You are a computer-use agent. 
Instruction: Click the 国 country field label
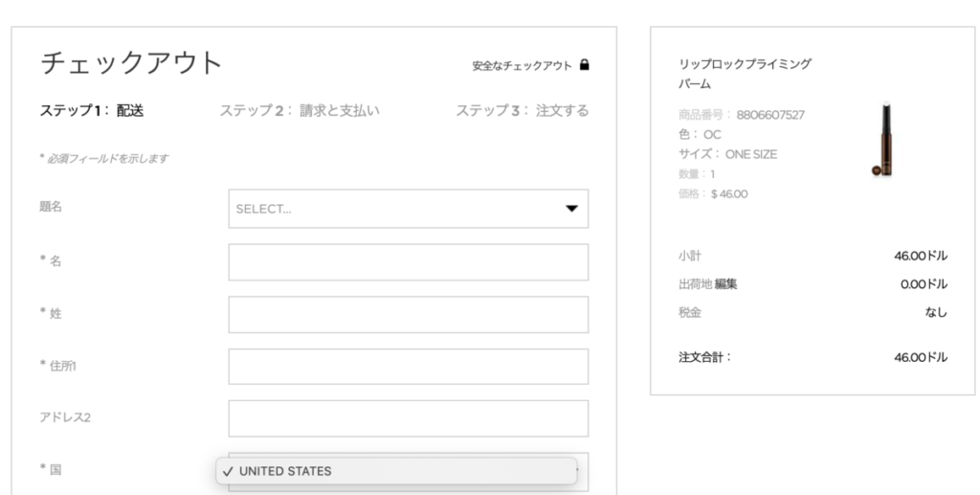tap(55, 470)
